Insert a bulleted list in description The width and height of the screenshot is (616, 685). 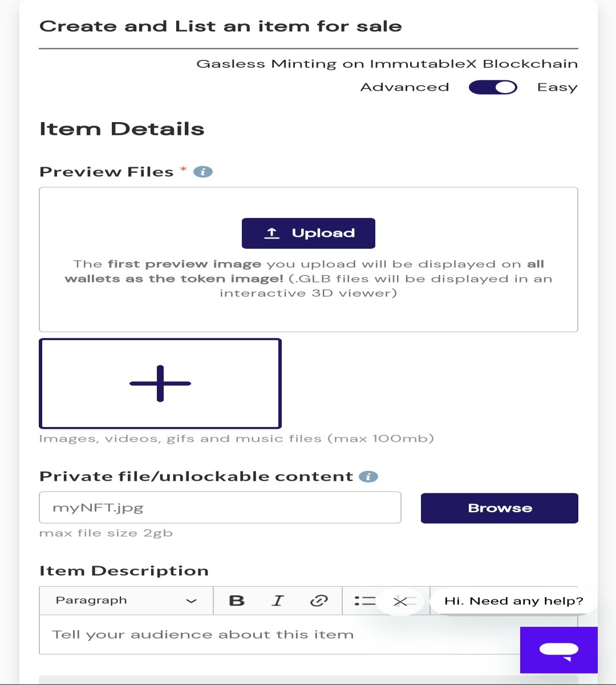(365, 601)
